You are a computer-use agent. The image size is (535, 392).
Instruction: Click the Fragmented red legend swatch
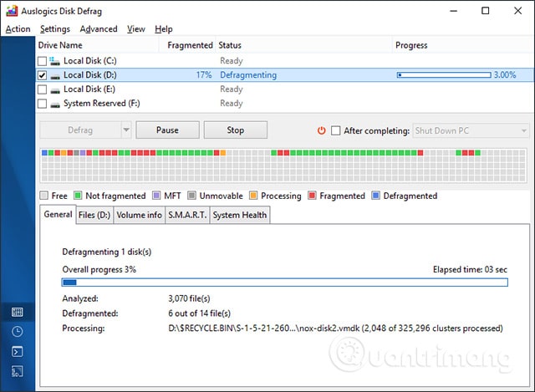coord(312,196)
